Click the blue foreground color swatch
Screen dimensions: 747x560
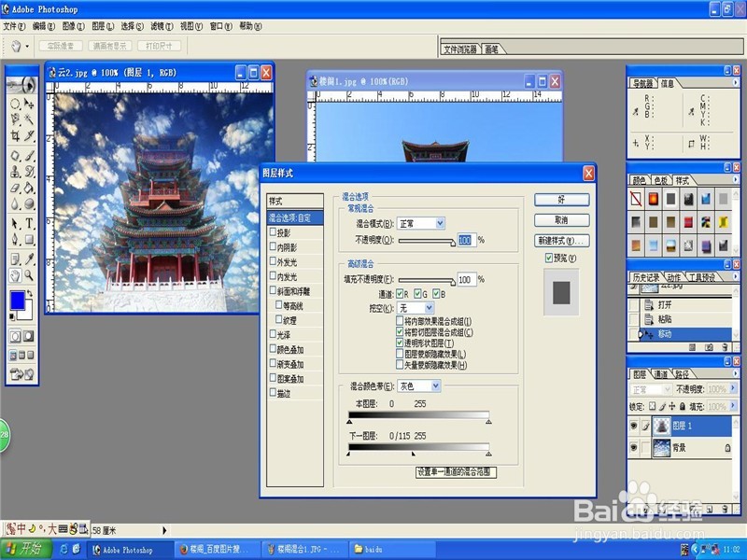[x=18, y=301]
